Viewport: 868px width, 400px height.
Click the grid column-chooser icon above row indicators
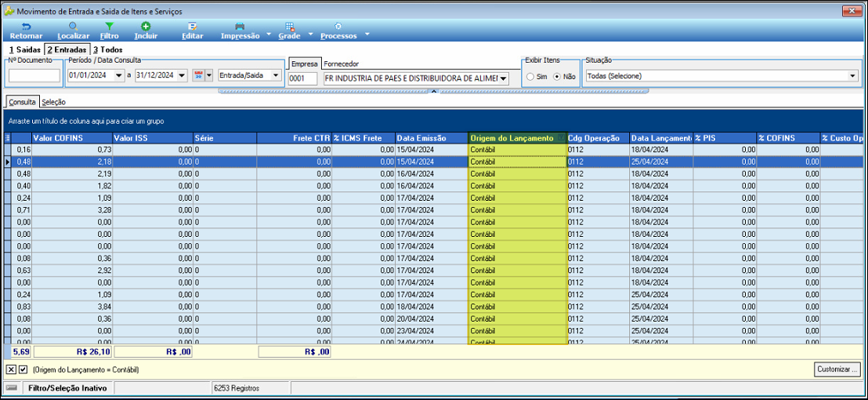[x=7, y=138]
